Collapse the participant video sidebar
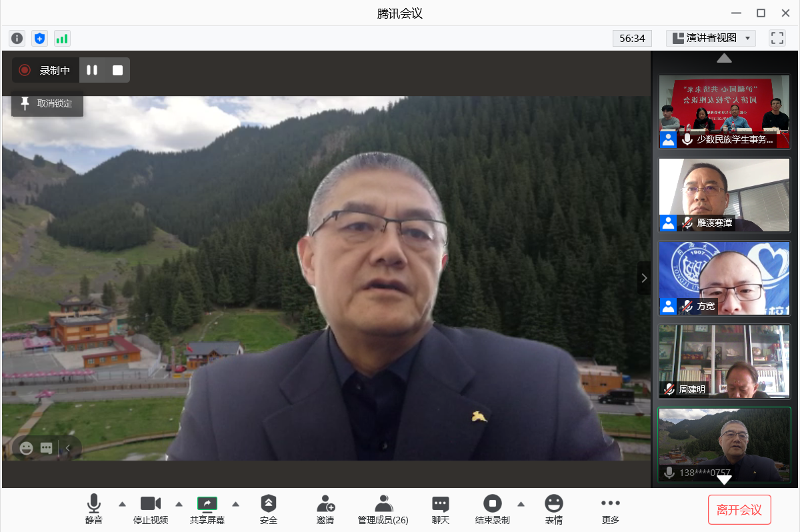The width and height of the screenshot is (800, 532). pos(643,278)
